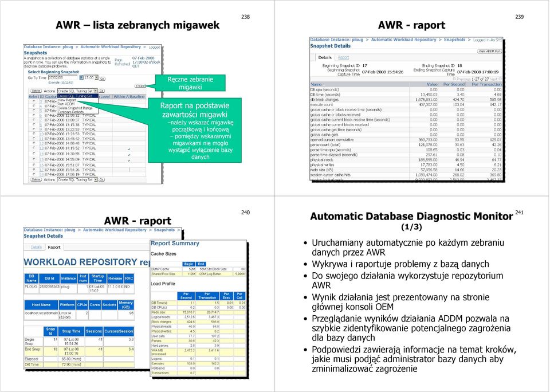This screenshot has height=392, width=550.
Task: Switch to the Report tab on slide 239
Action: point(343,57)
